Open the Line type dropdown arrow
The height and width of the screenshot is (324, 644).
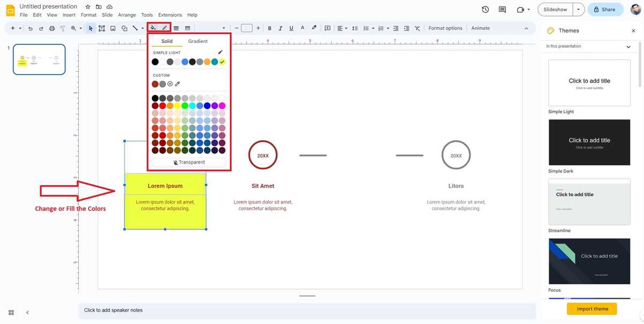tap(143, 28)
